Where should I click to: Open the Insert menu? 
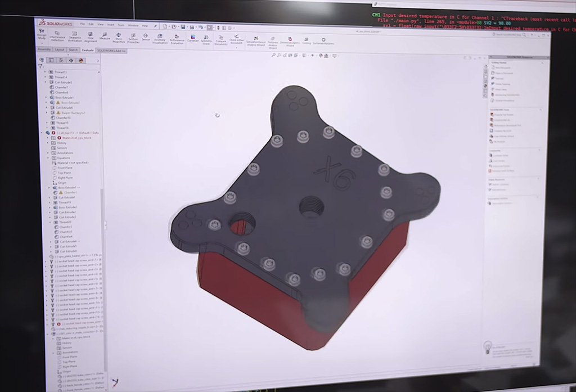coord(111,25)
